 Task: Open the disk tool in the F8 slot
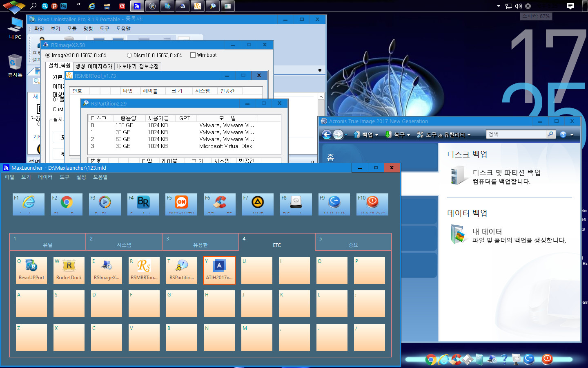[296, 204]
